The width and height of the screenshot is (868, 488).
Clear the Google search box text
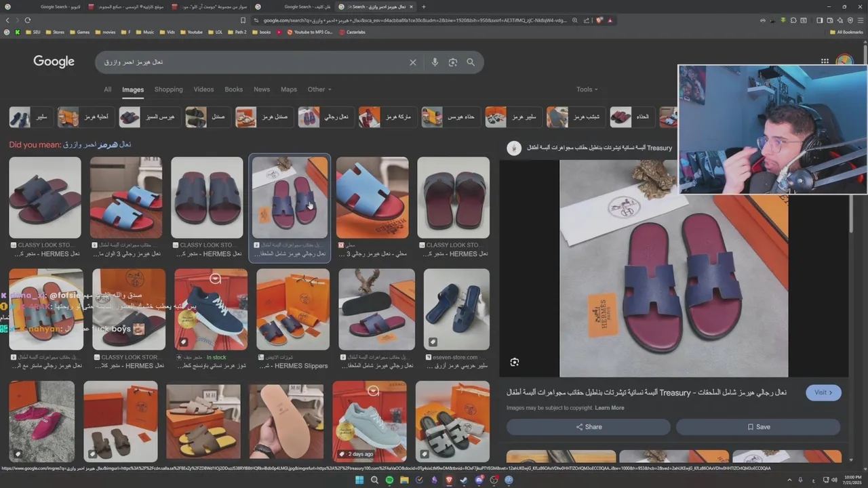click(412, 62)
